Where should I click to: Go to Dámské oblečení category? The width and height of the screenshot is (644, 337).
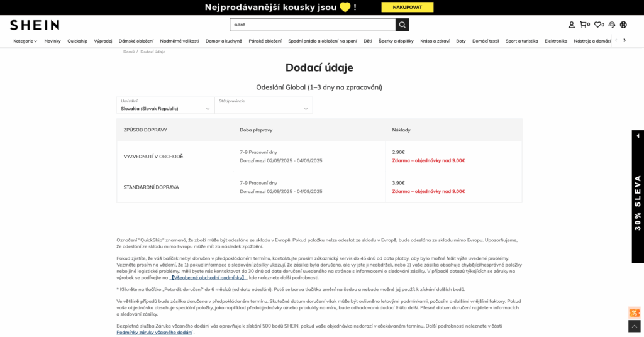[x=136, y=41]
